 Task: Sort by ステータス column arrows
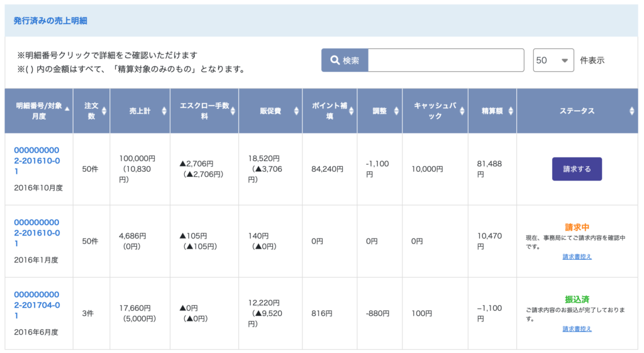click(x=631, y=111)
